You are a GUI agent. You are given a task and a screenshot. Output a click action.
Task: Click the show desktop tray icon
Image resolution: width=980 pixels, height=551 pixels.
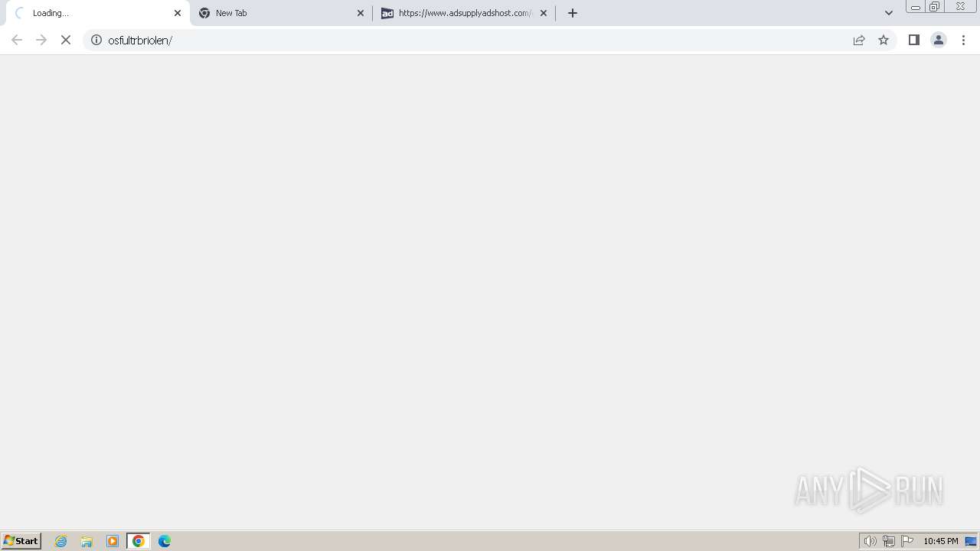point(971,541)
